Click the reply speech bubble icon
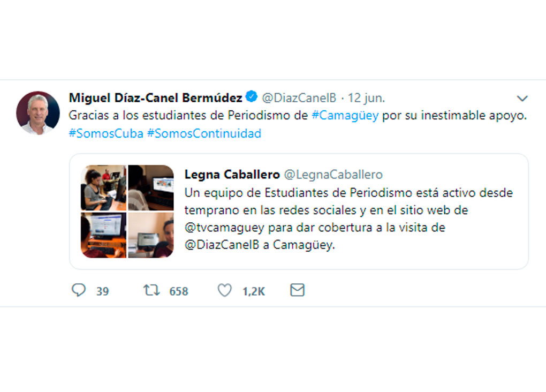This screenshot has width=546, height=392. (79, 290)
